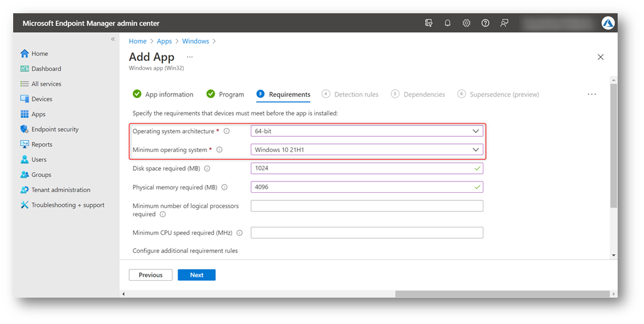
Task: Click the Minimum CPU speed field
Action: [367, 233]
